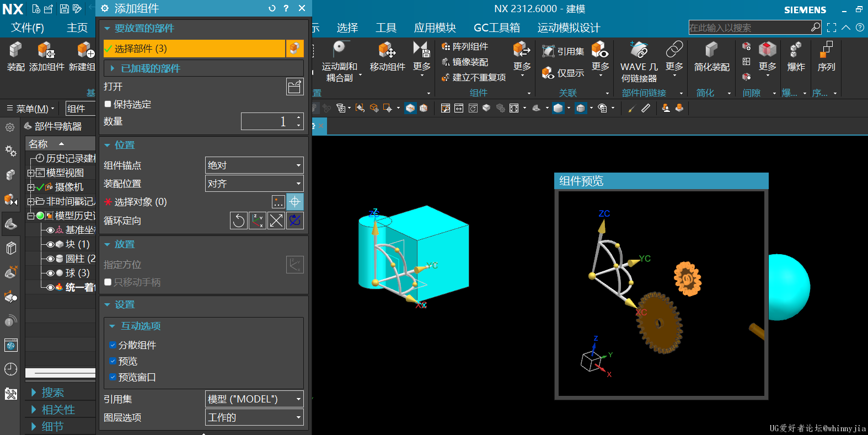Open the 菜单(M) menu button

click(31, 109)
